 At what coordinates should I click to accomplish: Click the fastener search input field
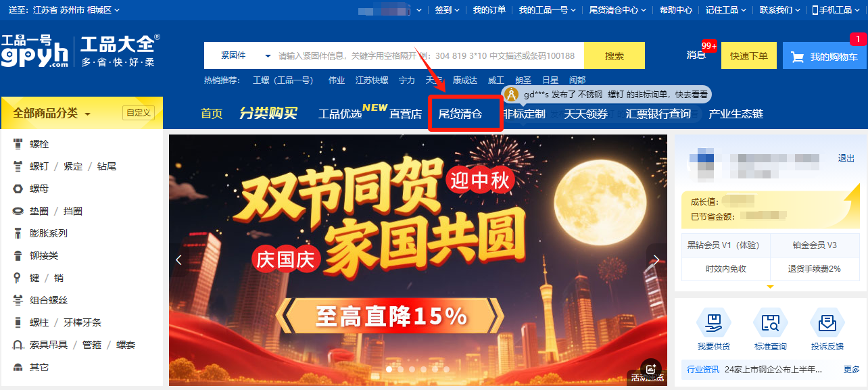tap(429, 55)
